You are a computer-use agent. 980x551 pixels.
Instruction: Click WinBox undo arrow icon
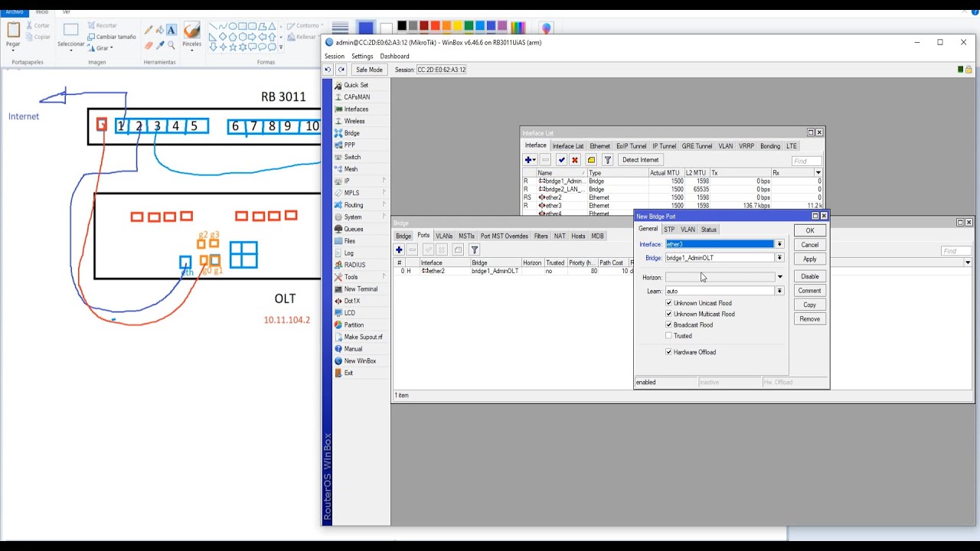[x=328, y=70]
